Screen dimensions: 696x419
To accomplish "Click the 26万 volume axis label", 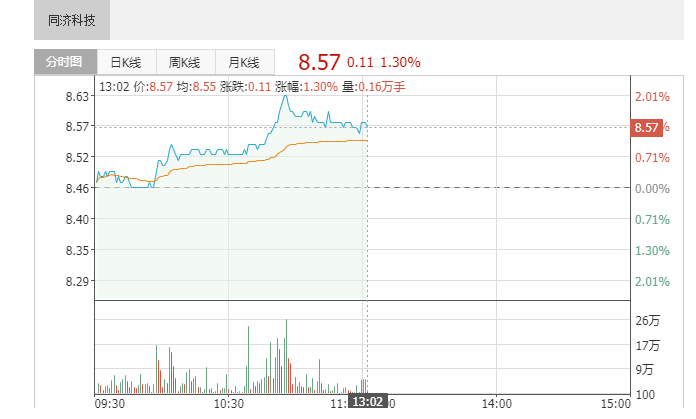I will pyautogui.click(x=648, y=320).
